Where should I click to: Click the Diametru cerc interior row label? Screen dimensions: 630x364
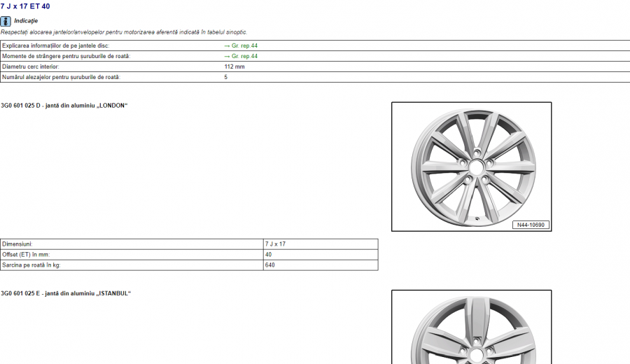(x=35, y=66)
